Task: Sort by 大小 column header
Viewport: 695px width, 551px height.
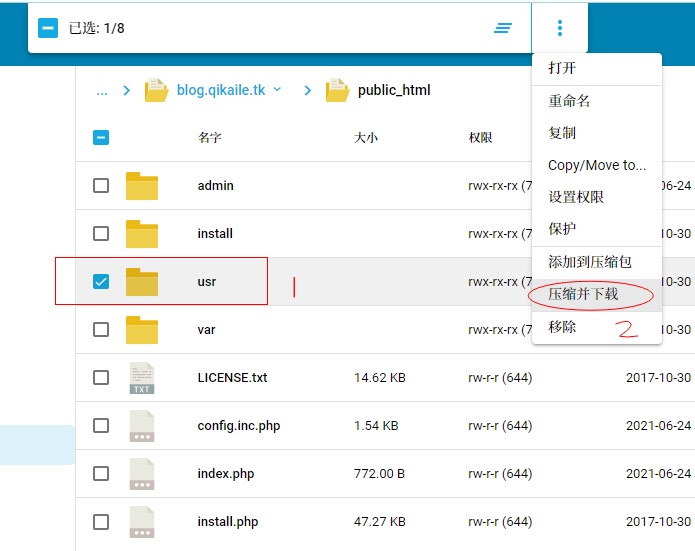Action: [366, 138]
